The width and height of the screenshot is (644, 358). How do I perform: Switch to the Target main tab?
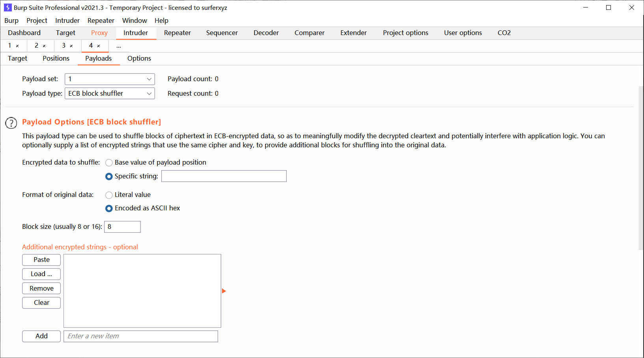[65, 33]
